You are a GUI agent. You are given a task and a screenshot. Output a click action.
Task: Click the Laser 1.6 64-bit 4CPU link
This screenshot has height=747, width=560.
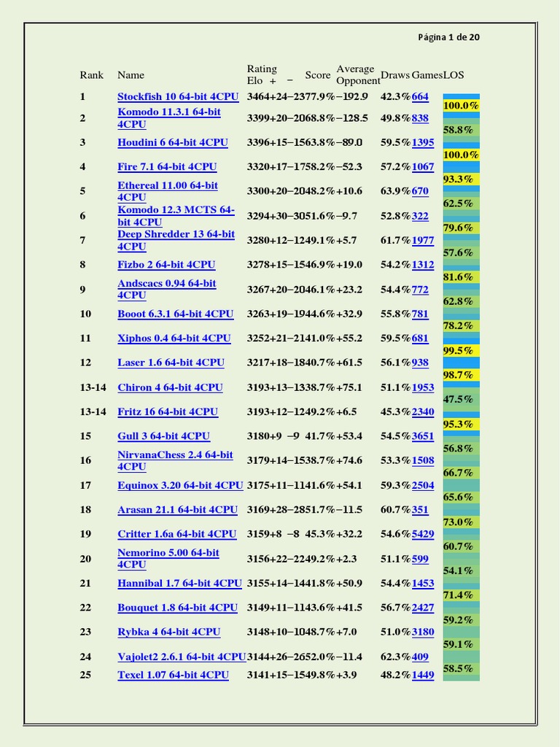click(171, 363)
